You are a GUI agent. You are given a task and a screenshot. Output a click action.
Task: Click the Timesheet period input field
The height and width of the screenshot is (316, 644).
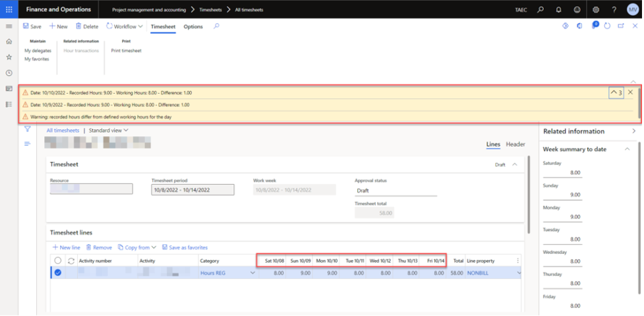coord(192,189)
